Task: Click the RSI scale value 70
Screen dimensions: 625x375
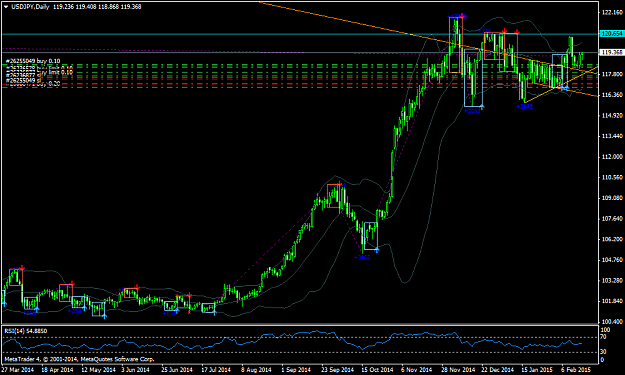Action: coord(603,337)
